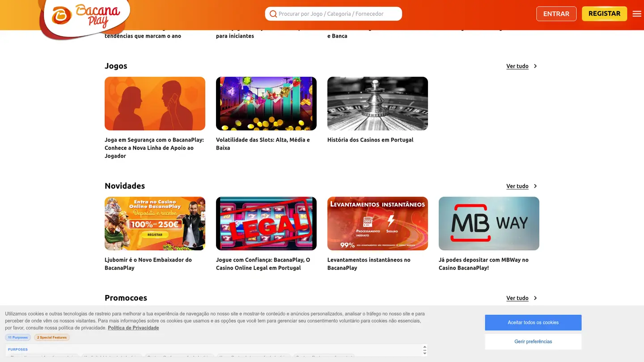Click the arrow next to Jogos Ver tudo

coord(535,66)
